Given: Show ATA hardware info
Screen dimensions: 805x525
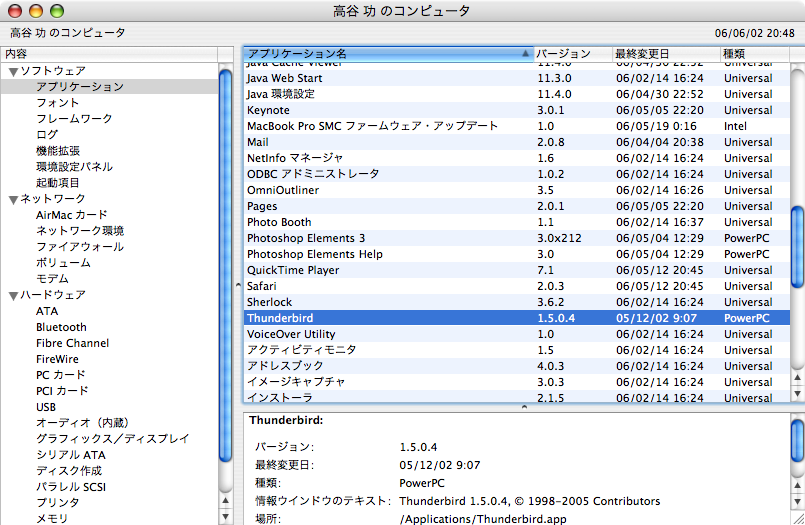Looking at the screenshot, I should click(x=47, y=311).
